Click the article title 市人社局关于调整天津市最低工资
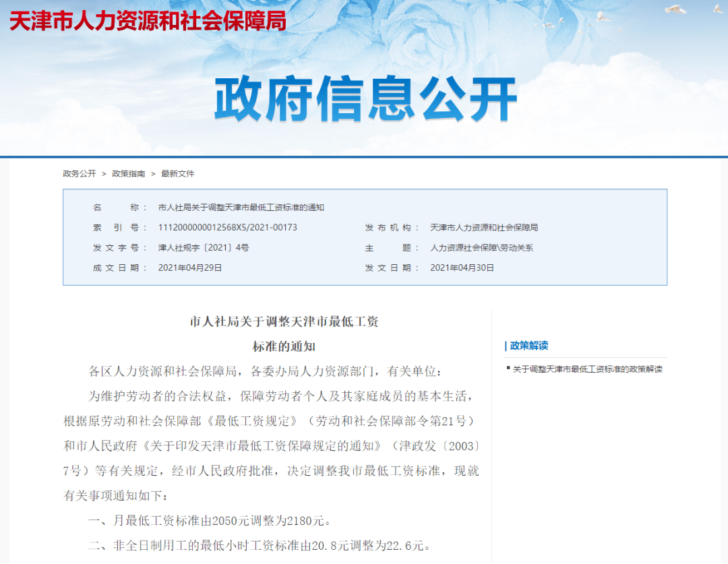 click(x=284, y=321)
